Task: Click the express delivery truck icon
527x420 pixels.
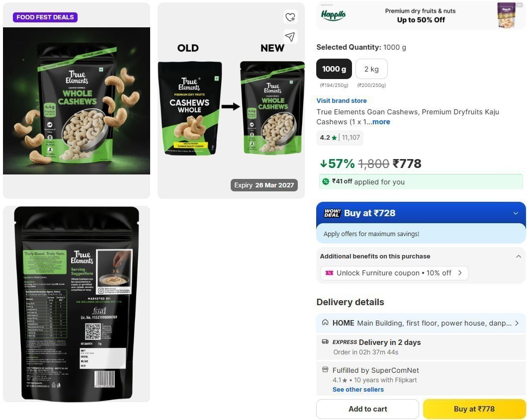Action: click(x=325, y=341)
